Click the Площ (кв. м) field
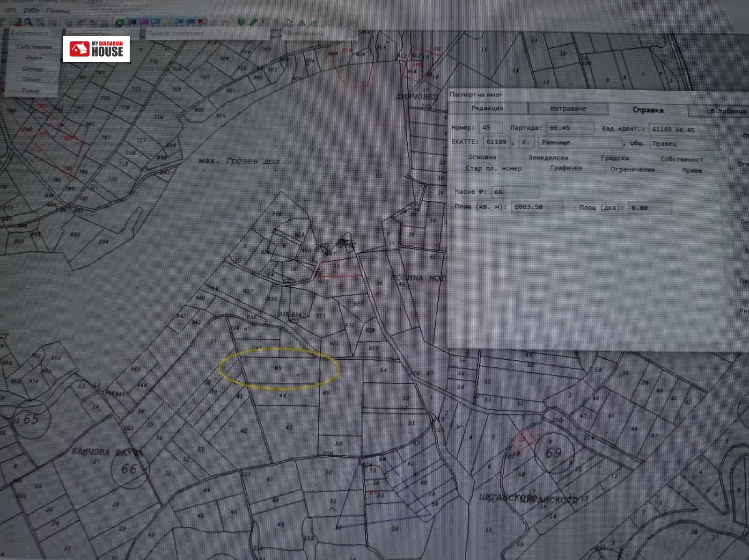Viewport: 749px width, 560px height. [536, 207]
